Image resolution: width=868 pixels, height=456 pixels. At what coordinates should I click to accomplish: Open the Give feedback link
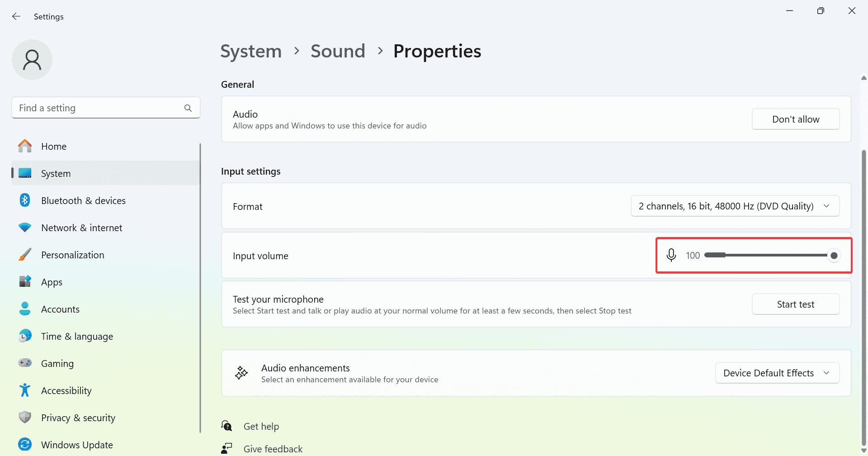[x=273, y=449]
